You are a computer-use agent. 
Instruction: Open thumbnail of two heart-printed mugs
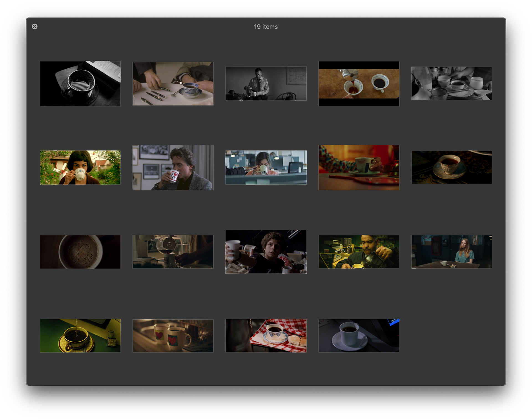pyautogui.click(x=173, y=336)
